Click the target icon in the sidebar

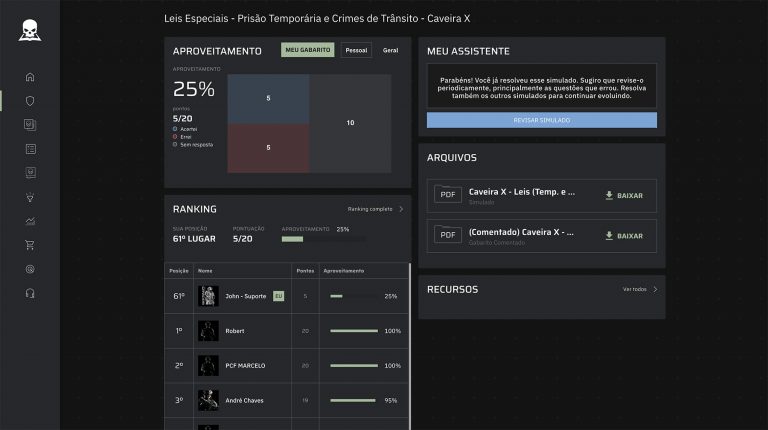coord(30,269)
